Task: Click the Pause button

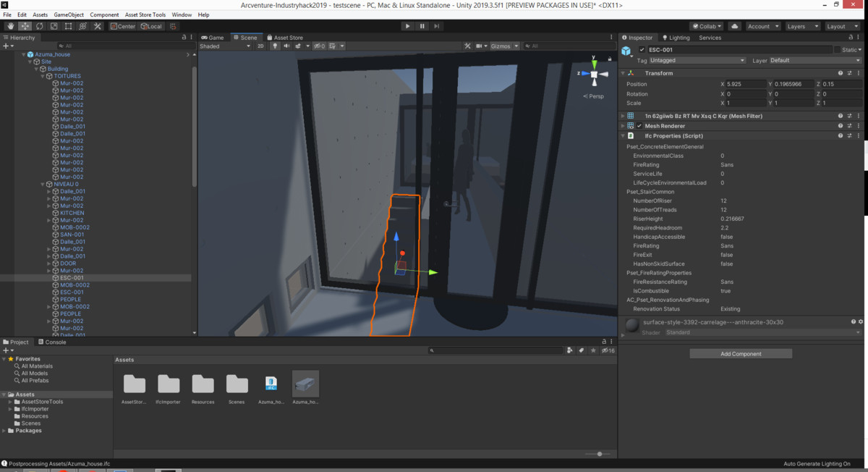Action: pos(422,26)
